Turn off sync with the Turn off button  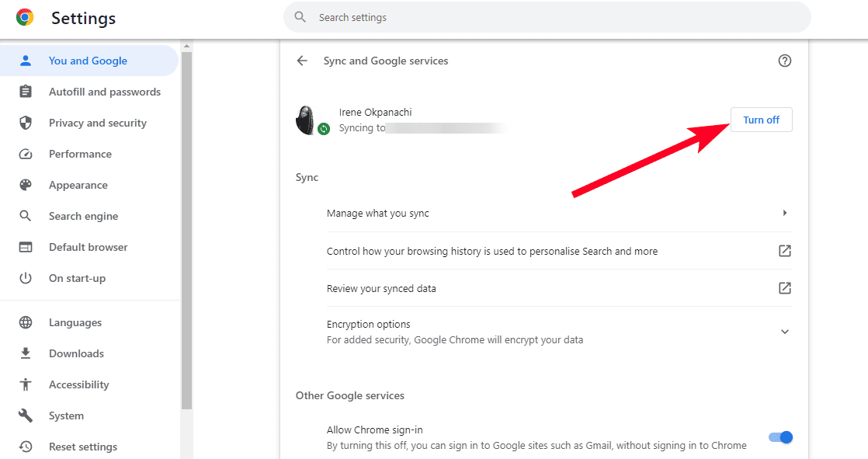click(x=761, y=120)
